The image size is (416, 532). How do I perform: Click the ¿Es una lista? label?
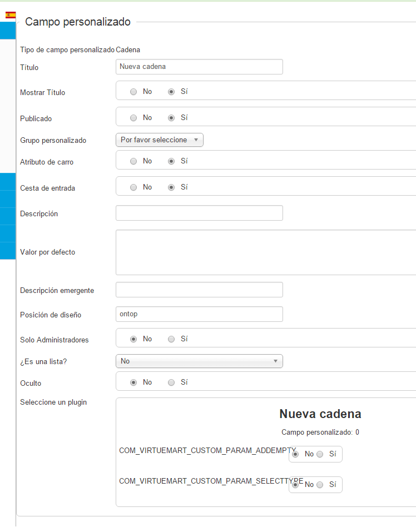43,362
